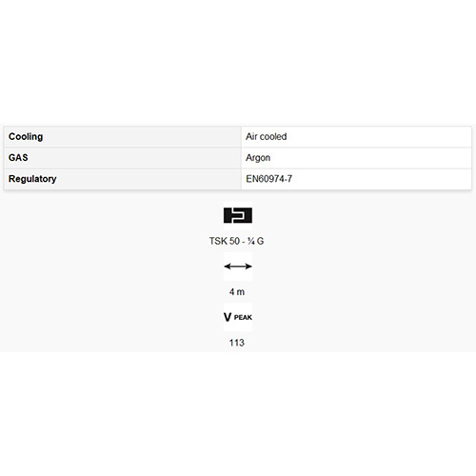This screenshot has height=476, width=476.
Task: Click the word Regulatory in table
Action: tap(32, 179)
